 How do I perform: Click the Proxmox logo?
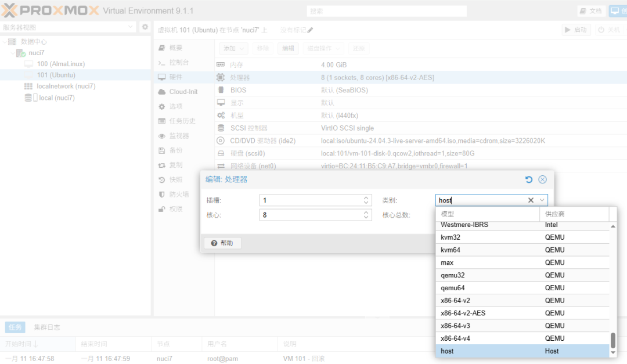51,10
